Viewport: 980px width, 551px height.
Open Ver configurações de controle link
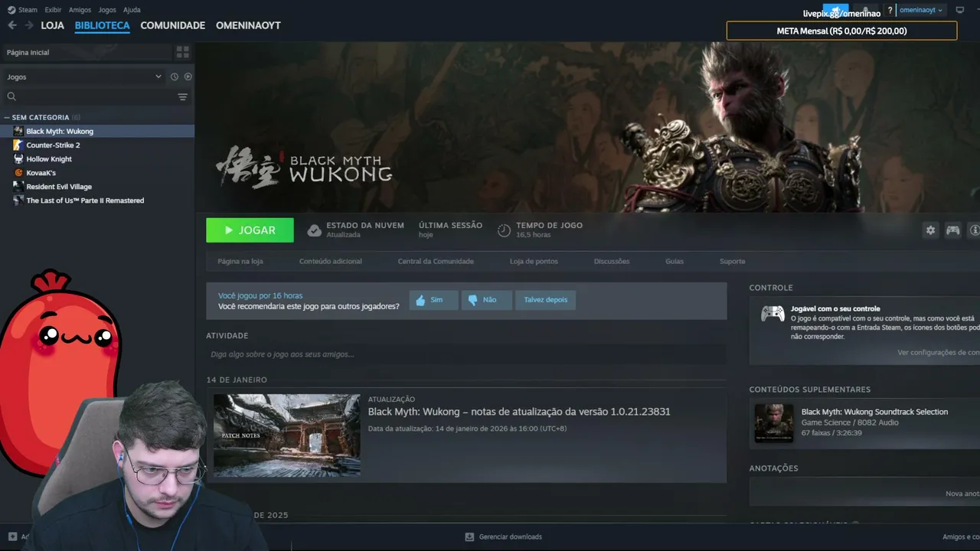[939, 353]
